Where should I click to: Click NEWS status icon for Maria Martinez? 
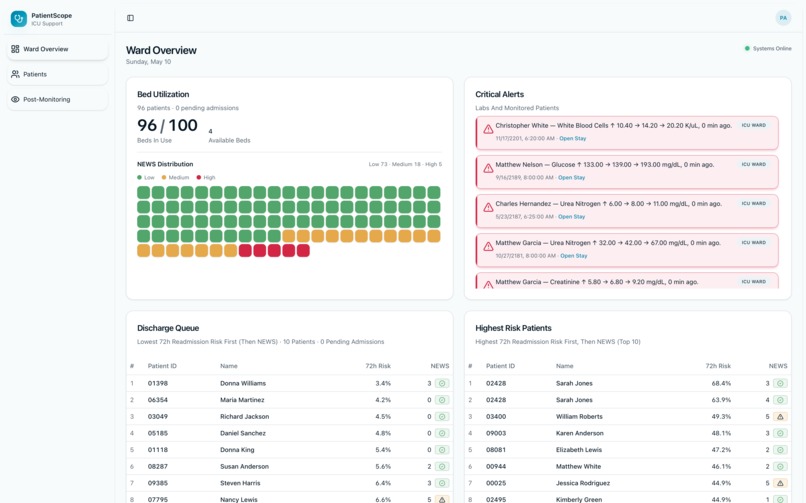coord(442,400)
